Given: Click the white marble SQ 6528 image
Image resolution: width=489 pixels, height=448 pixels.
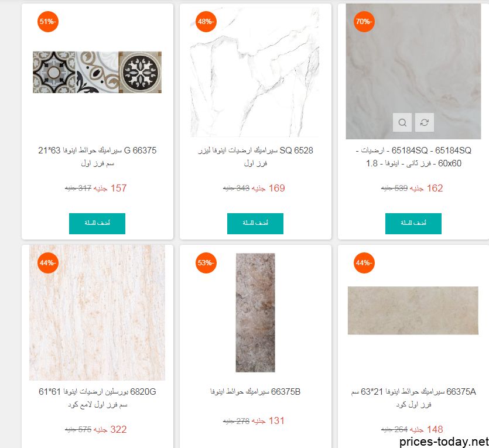Looking at the screenshot, I should pos(255,73).
